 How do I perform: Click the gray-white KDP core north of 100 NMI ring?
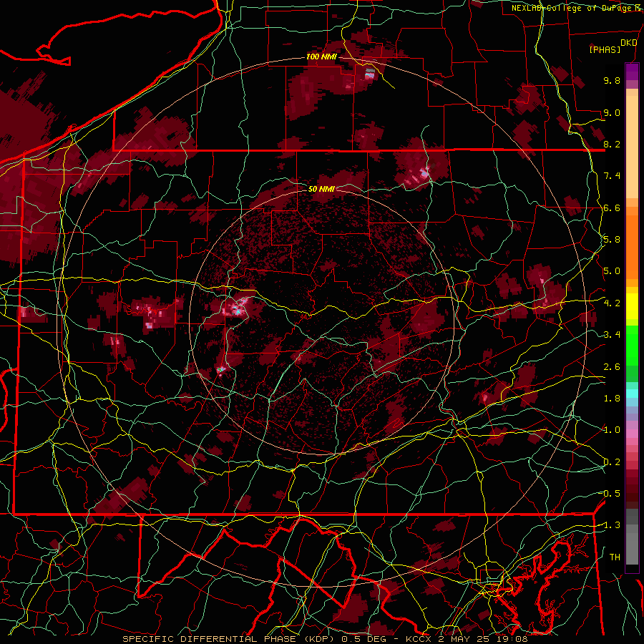[x=370, y=74]
